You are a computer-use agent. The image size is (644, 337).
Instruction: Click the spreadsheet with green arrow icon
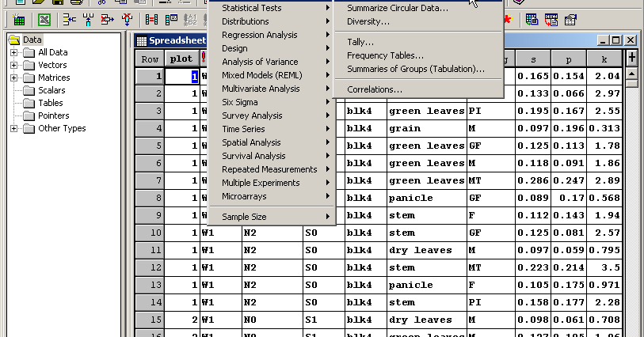click(532, 19)
